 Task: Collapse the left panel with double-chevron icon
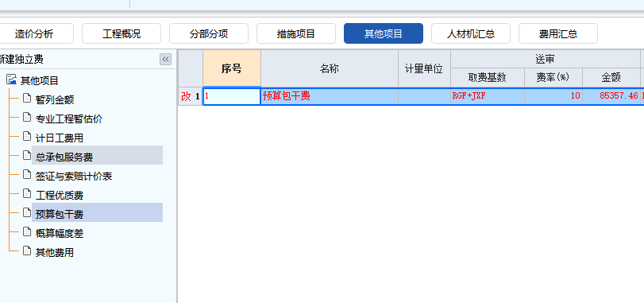165,60
